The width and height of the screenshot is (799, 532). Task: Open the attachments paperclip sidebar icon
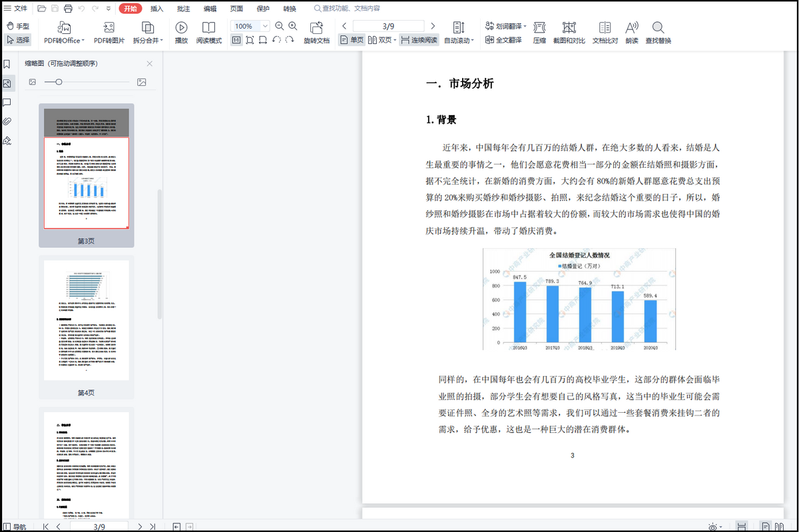pos(7,121)
